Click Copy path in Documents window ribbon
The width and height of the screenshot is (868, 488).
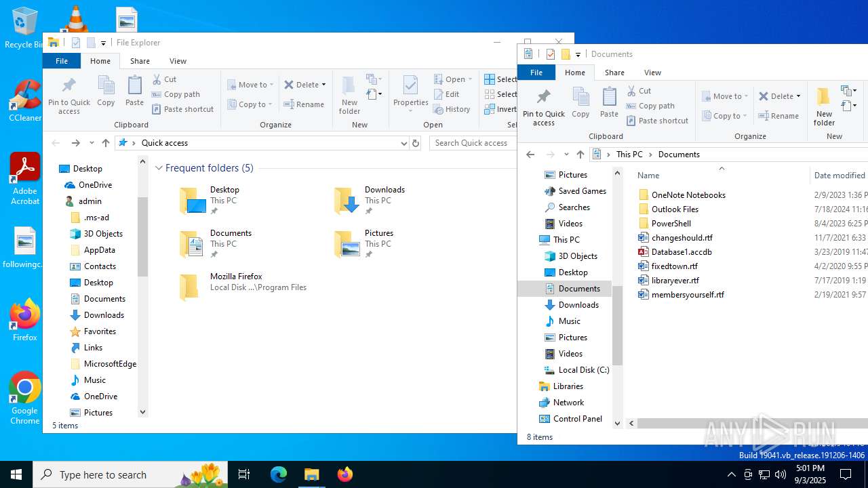tap(650, 106)
